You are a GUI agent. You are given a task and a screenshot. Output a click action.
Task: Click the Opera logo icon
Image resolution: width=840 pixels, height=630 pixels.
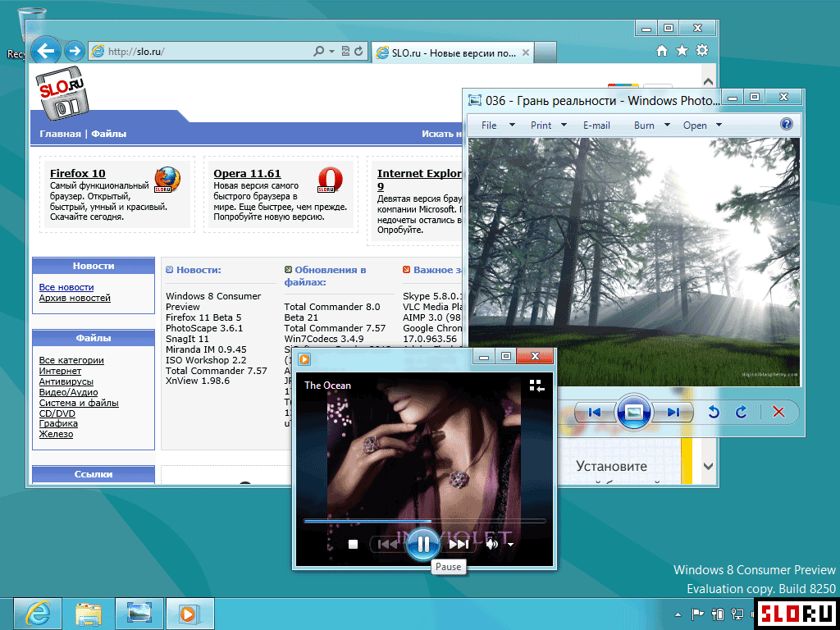330,180
